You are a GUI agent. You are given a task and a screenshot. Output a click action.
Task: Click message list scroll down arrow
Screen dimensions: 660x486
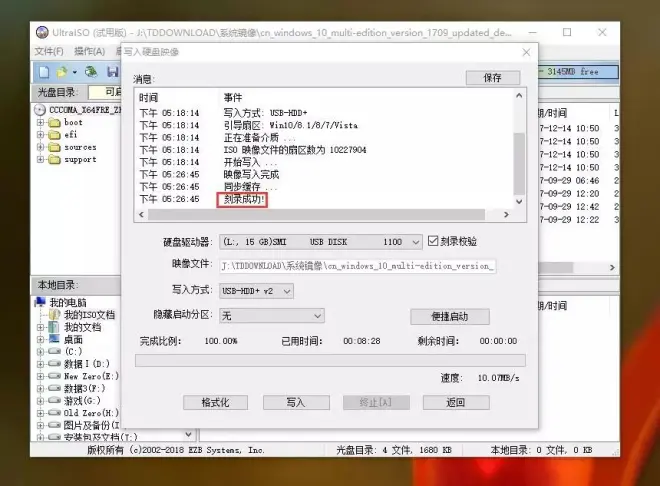(x=519, y=202)
